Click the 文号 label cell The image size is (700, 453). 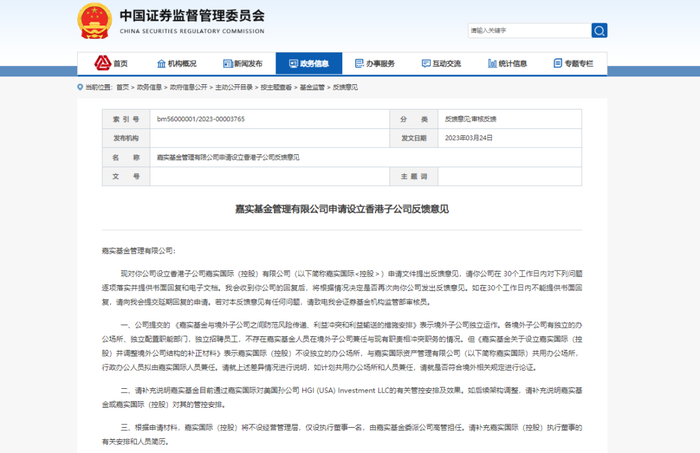coord(126,176)
